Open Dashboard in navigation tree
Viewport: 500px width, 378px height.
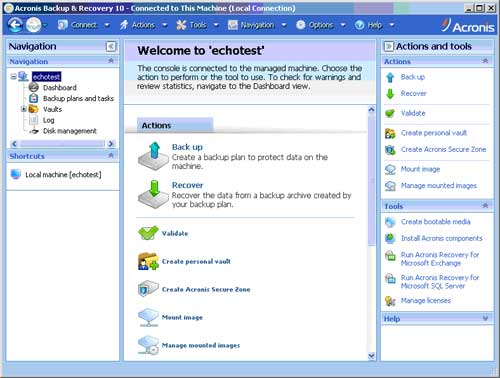click(x=60, y=88)
